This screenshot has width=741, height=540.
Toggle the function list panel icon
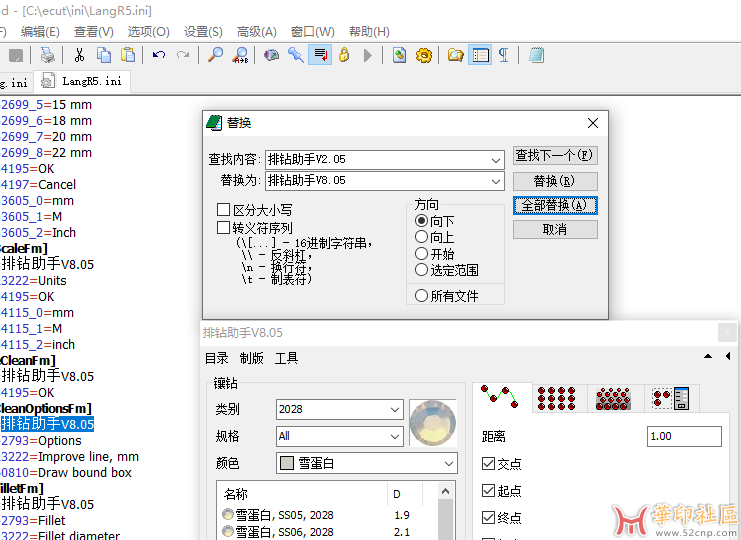(480, 55)
